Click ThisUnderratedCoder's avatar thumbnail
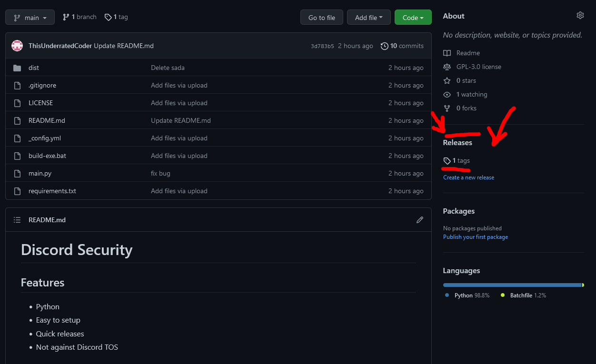This screenshot has width=596, height=364. [x=17, y=46]
